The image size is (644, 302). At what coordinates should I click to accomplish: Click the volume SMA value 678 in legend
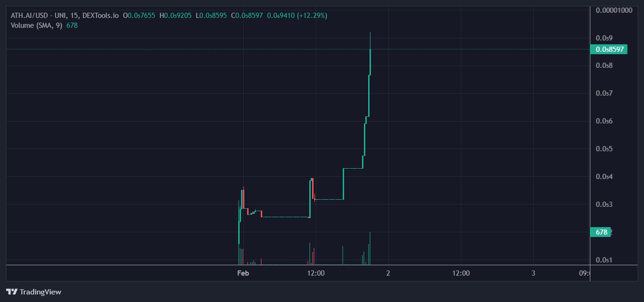coord(72,25)
